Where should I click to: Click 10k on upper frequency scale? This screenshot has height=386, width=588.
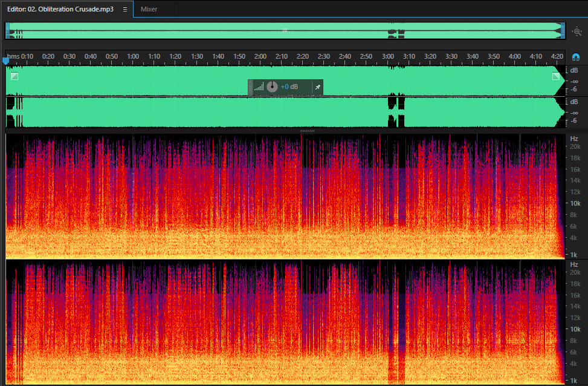pos(575,203)
